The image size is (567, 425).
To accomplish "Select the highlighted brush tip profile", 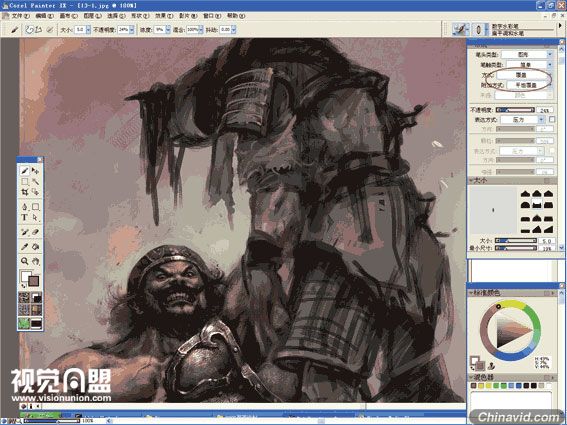I will (537, 205).
